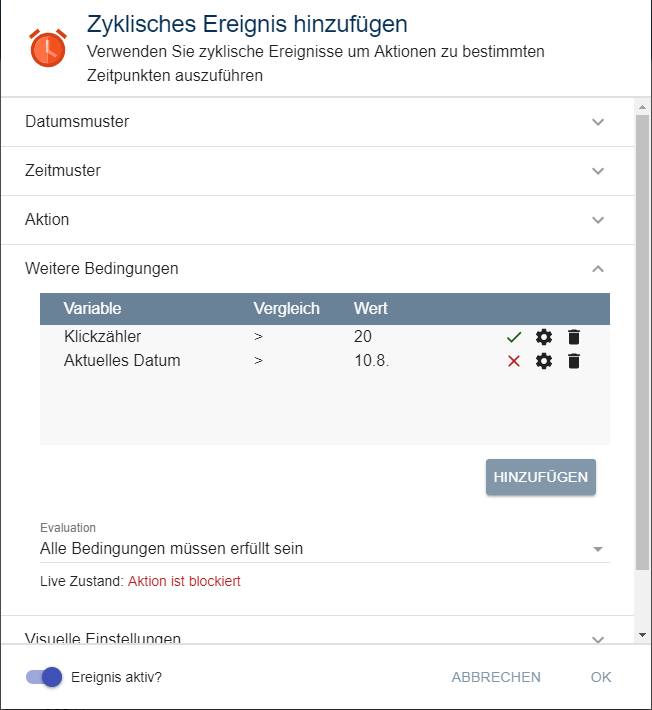Expand the Zeitmuster section
Image resolution: width=652 pixels, height=710 pixels.
click(x=598, y=171)
